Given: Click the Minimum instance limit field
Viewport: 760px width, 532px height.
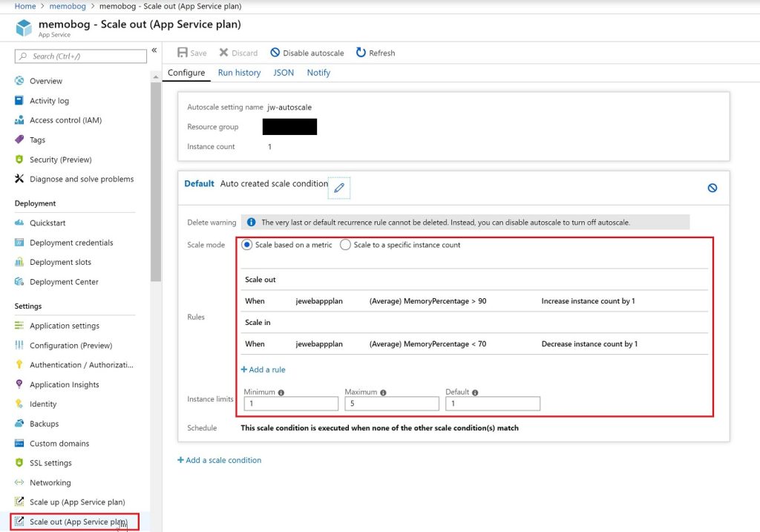Looking at the screenshot, I should point(291,404).
